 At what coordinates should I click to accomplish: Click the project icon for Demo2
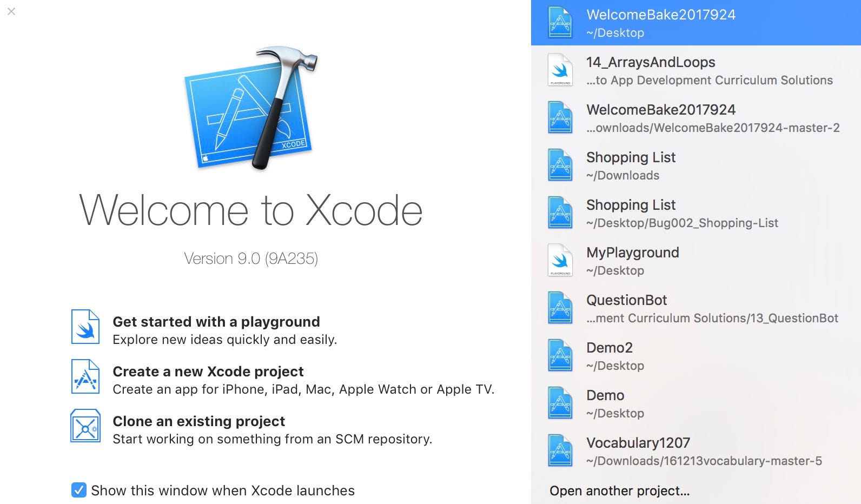click(x=560, y=355)
